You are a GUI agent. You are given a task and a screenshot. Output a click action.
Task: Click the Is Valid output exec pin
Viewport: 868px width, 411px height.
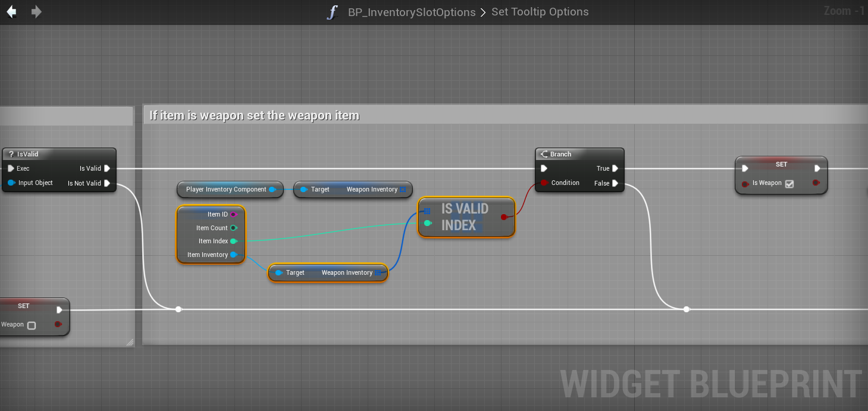tap(107, 168)
